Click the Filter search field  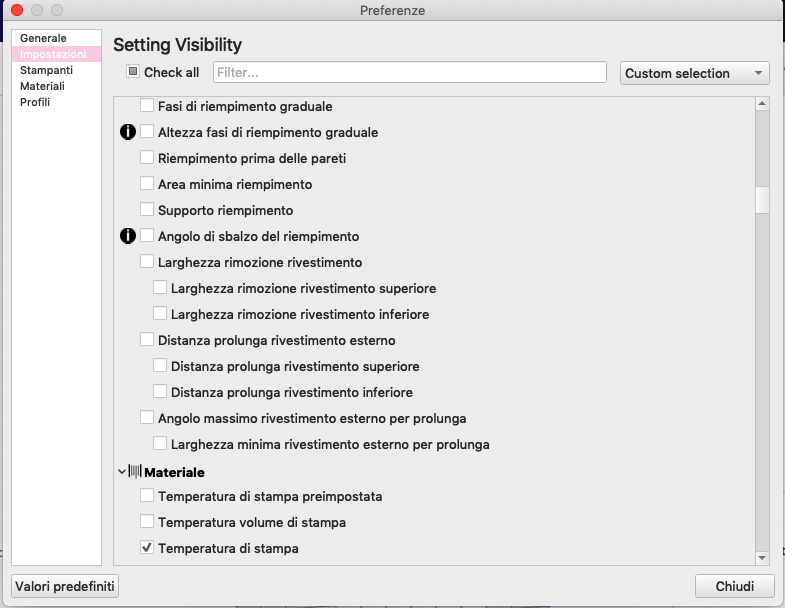[409, 72]
